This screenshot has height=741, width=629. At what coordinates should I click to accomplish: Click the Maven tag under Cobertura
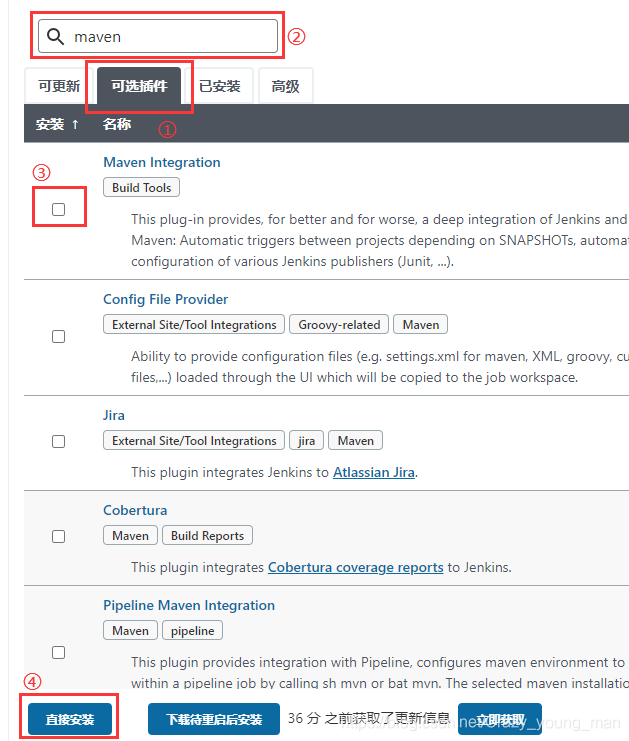point(130,535)
